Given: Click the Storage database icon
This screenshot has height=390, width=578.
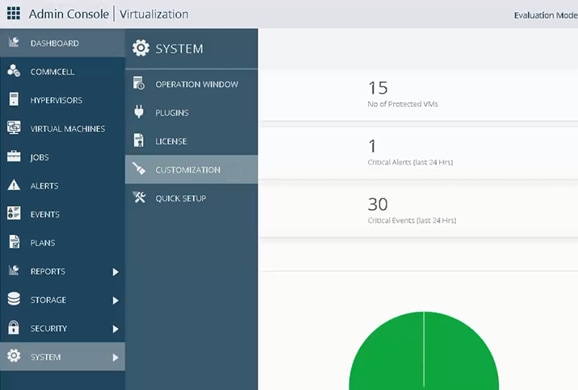Looking at the screenshot, I should coord(14,299).
